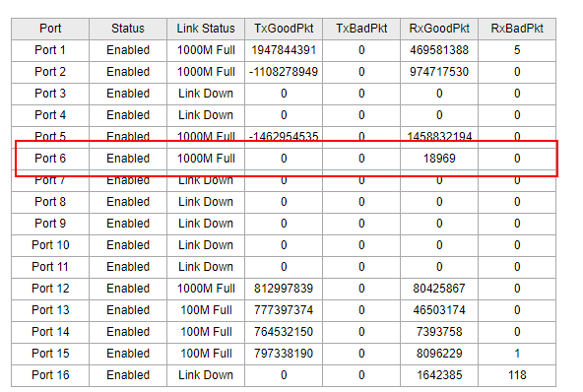The width and height of the screenshot is (583, 392).
Task: Select the Port 11 cell
Action: click(x=50, y=267)
